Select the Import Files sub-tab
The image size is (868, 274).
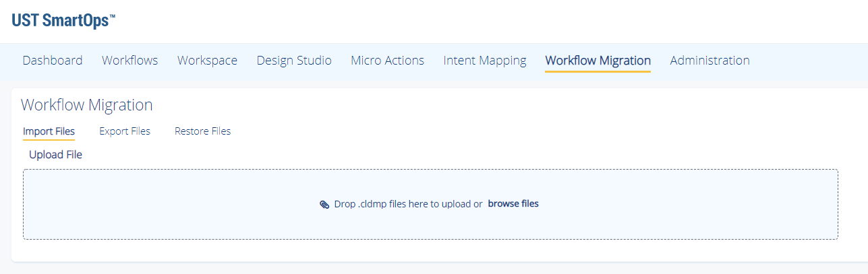coord(49,131)
